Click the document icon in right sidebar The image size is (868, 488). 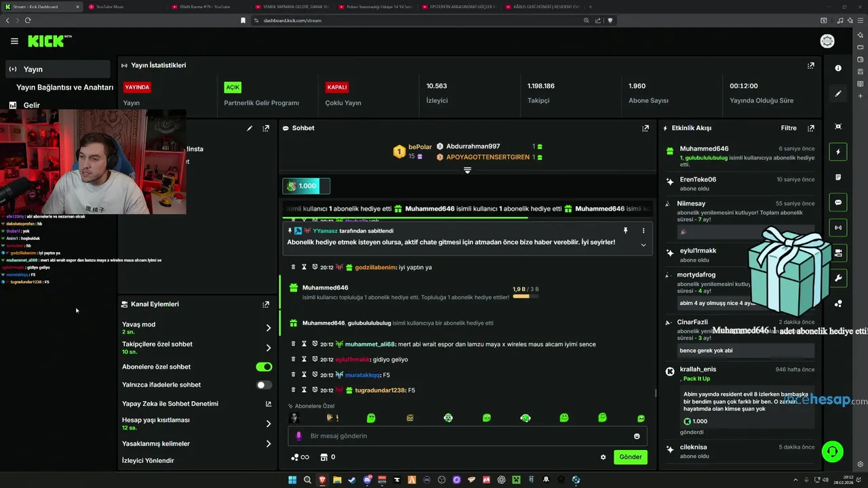coord(838,178)
